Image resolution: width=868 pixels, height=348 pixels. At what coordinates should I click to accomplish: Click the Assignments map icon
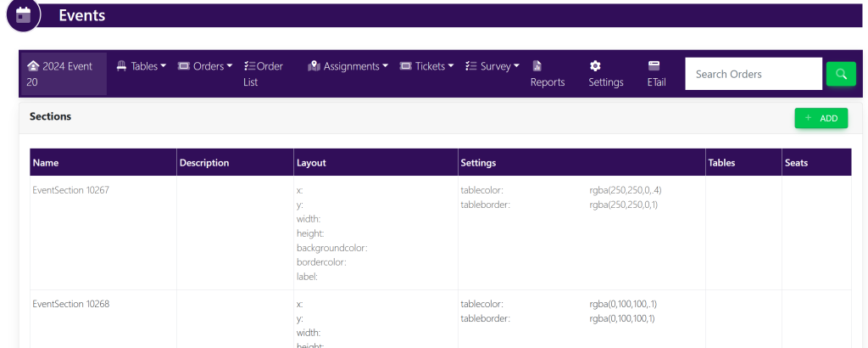click(314, 66)
